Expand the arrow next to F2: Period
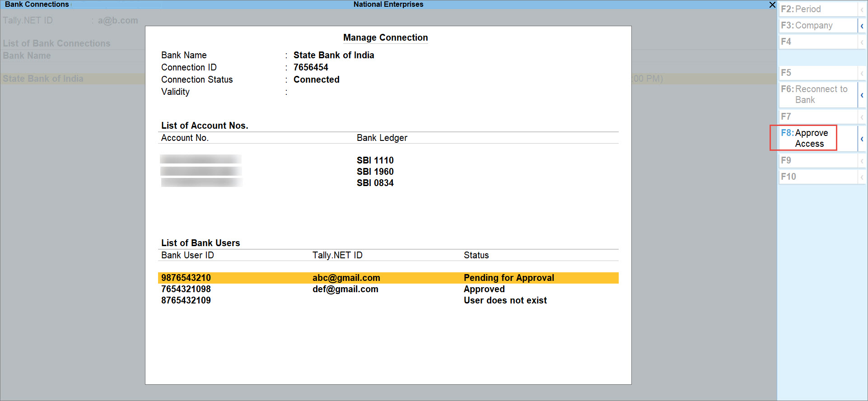 point(862,9)
